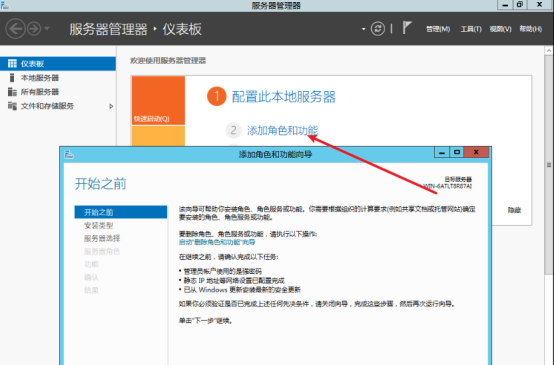Click the 开始之前 page heading in the wizard

(x=100, y=184)
